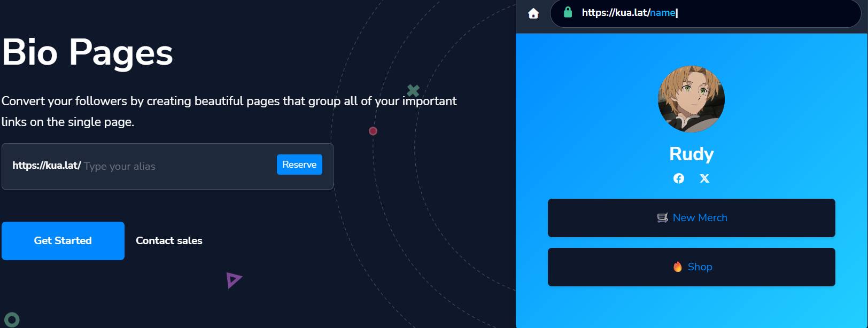
Task: Select the New Merch link text
Action: [700, 217]
